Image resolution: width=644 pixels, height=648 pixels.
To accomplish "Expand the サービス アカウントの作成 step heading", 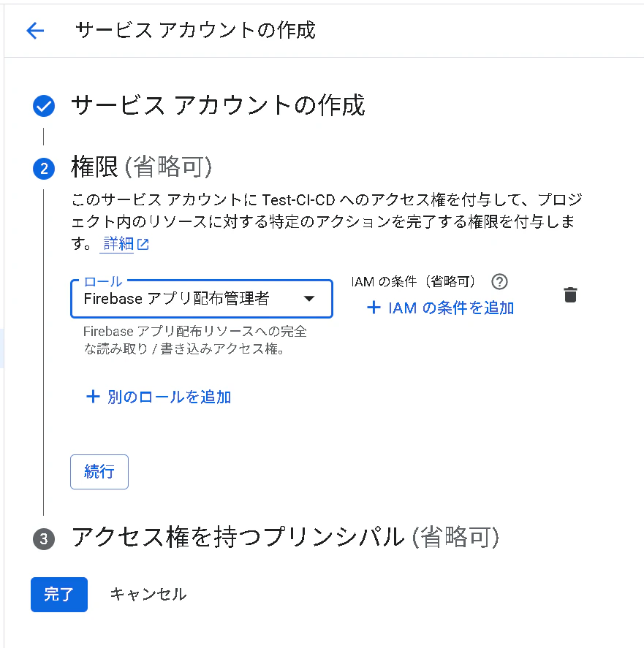I will click(x=218, y=105).
